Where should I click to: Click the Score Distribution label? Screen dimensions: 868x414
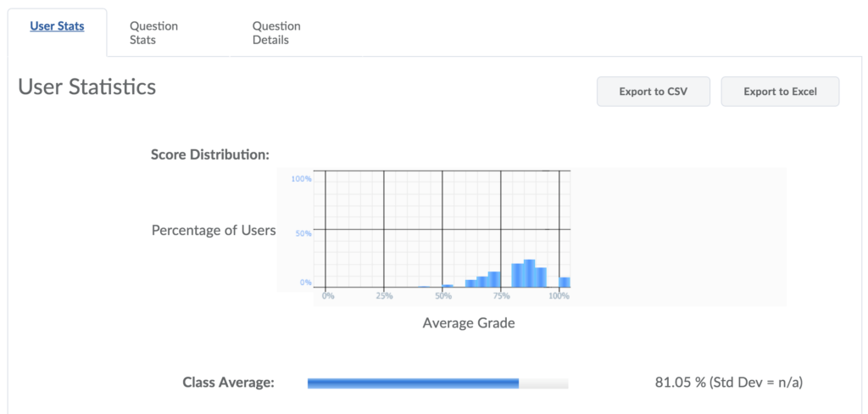(209, 154)
